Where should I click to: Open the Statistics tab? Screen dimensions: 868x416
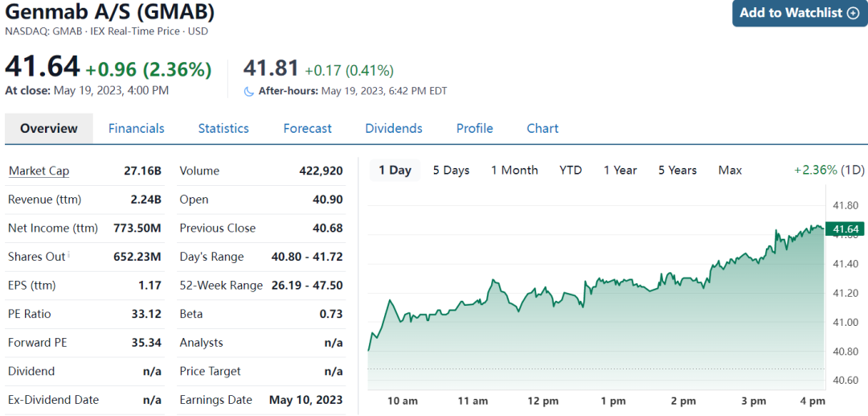click(223, 129)
